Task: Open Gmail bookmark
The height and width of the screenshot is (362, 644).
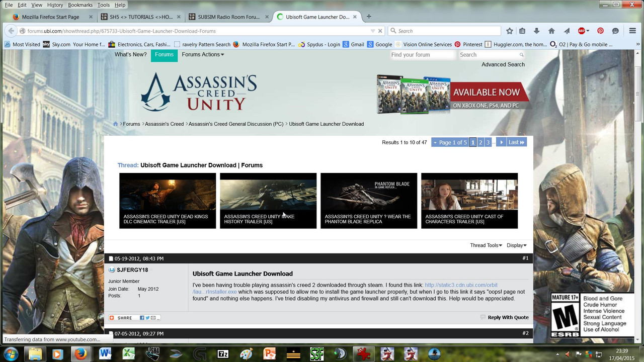Action: [353, 44]
